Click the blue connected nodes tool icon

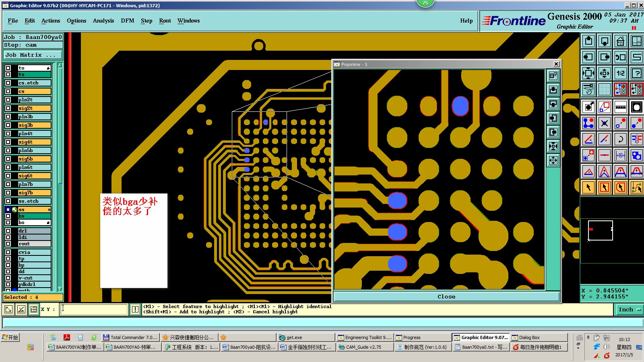(588, 123)
